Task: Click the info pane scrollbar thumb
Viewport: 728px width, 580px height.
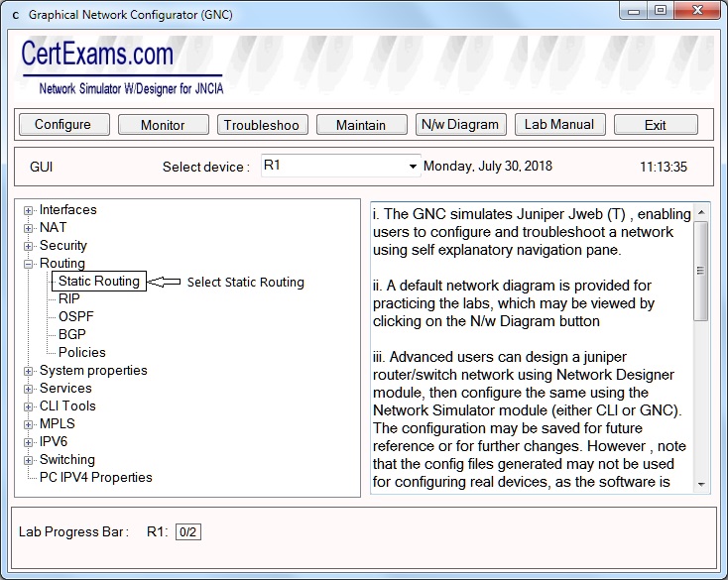Action: pyautogui.click(x=700, y=271)
